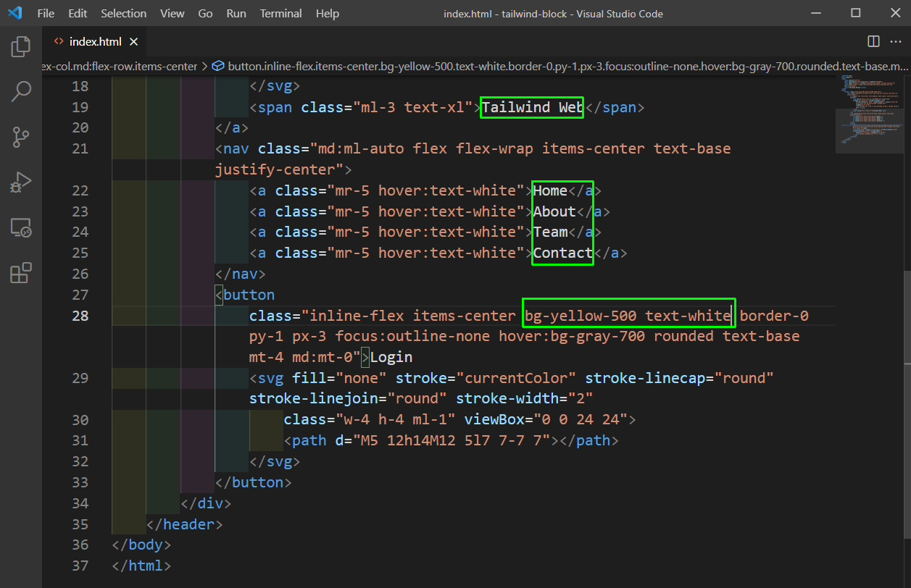
Task: Select the flex-row.items-center breadcrumb segment
Action: 120,66
